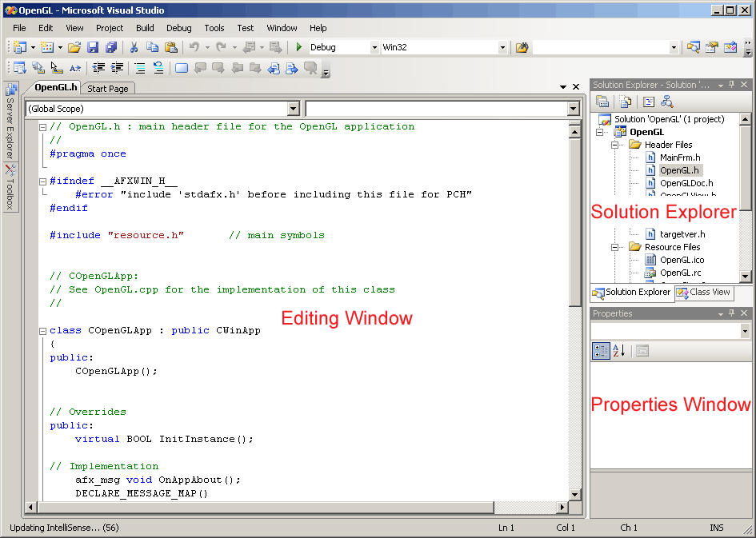
Task: Click the Display Word Completion icon
Action: (x=74, y=68)
